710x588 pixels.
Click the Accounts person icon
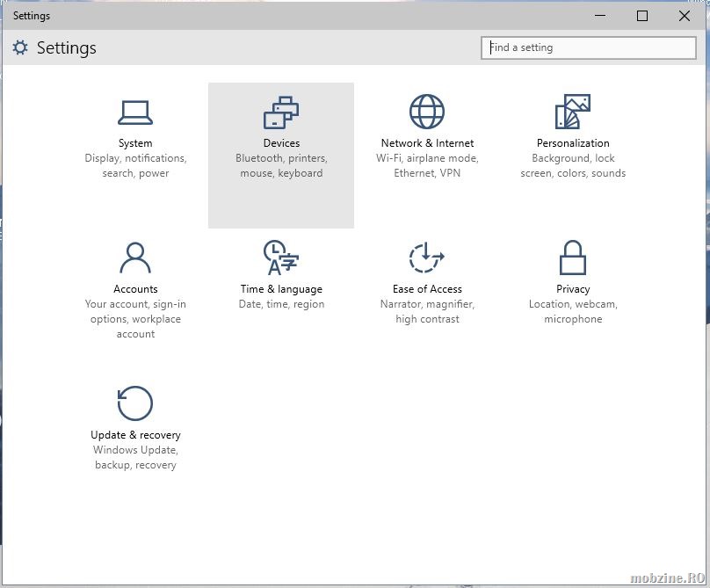(x=135, y=258)
